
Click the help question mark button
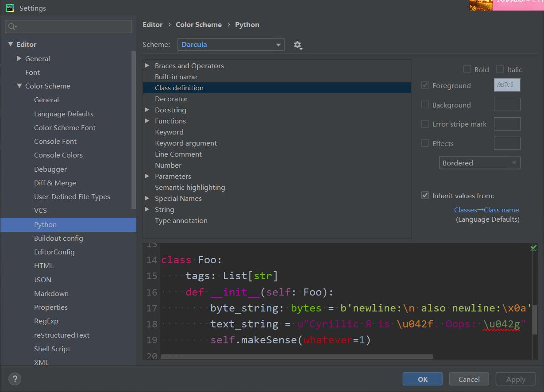point(15,379)
